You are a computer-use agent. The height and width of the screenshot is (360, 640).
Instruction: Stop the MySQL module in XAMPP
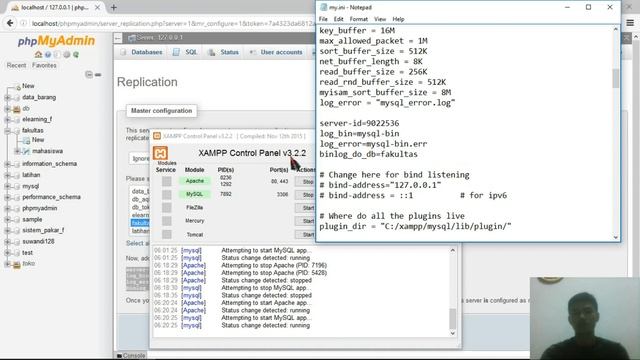(306, 195)
